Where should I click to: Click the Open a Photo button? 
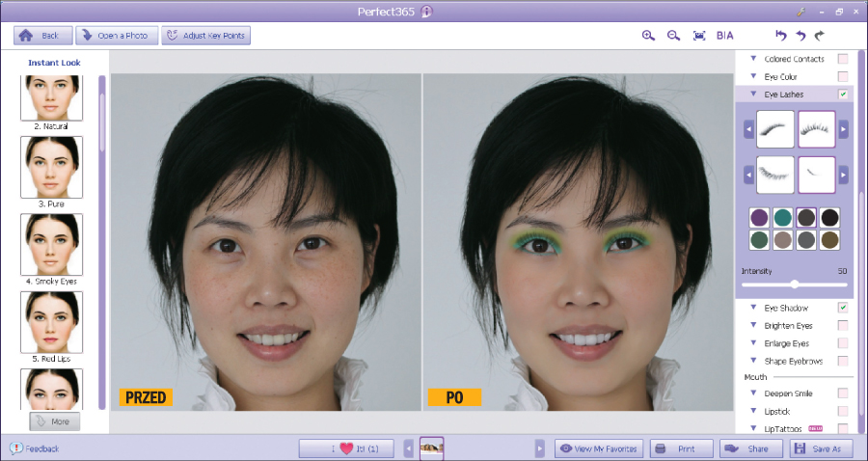(117, 36)
